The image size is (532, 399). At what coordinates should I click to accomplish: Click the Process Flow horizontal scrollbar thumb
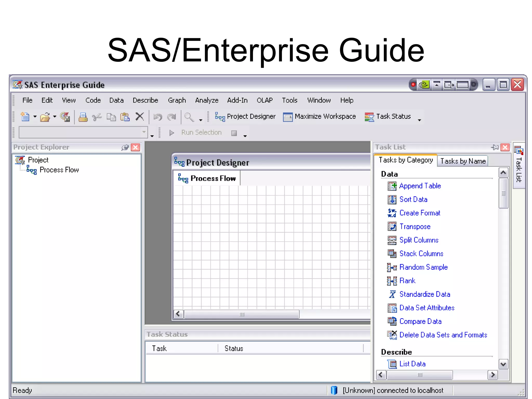[x=242, y=314]
